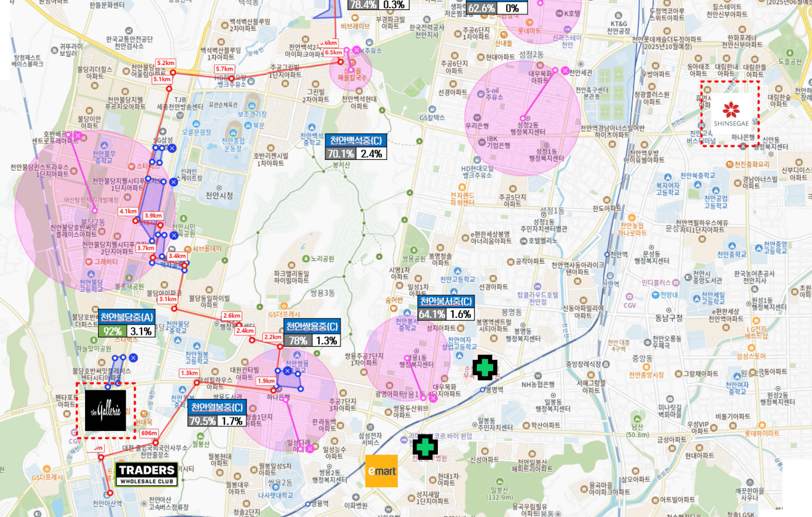Select the 천안쌍용중(C) school label

click(312, 326)
